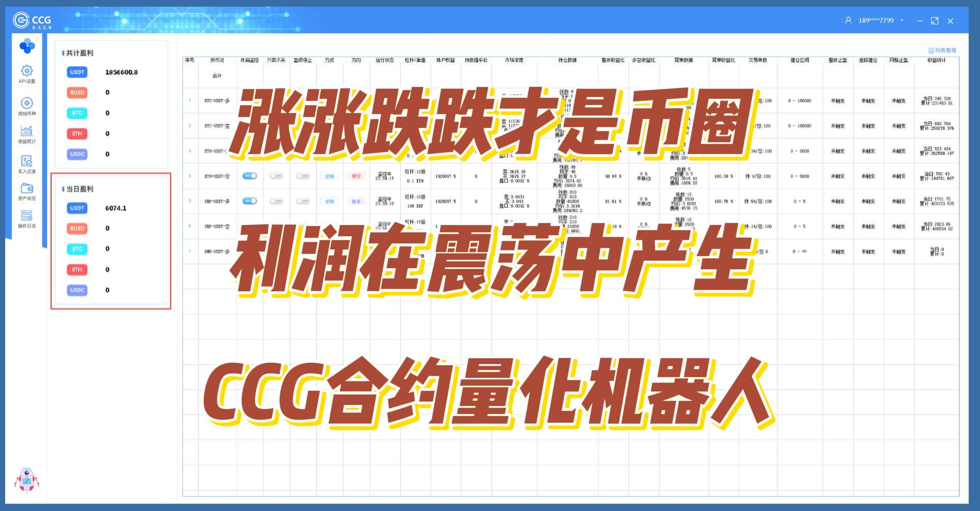Viewport: 980px width, 511px height.
Task: Click the total USDT value 1856600.8
Action: [x=121, y=72]
